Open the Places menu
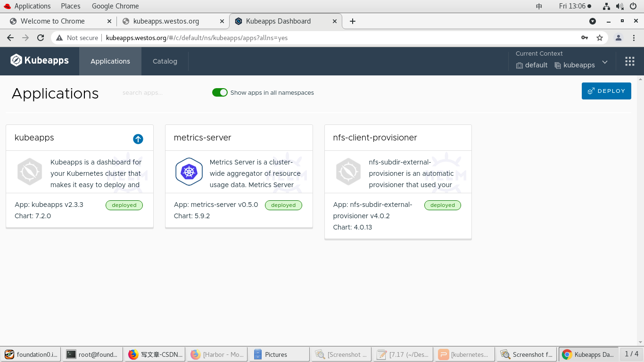644x362 pixels. [x=71, y=6]
